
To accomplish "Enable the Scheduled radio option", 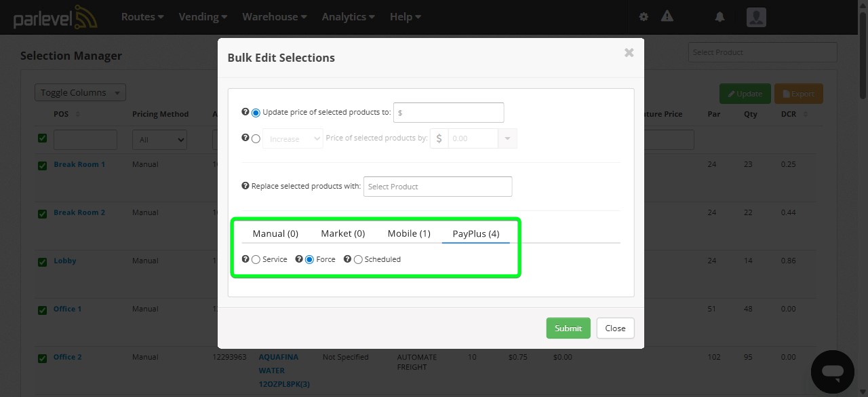I will [x=358, y=259].
